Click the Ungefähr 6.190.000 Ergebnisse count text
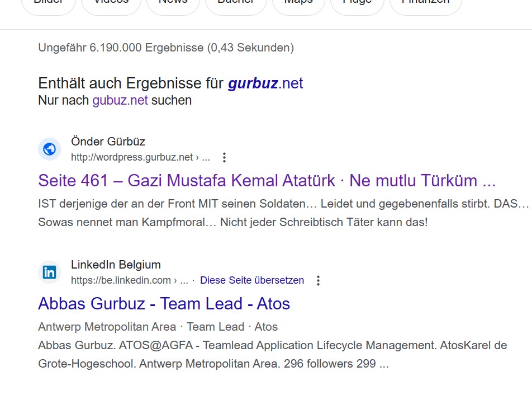 167,48
